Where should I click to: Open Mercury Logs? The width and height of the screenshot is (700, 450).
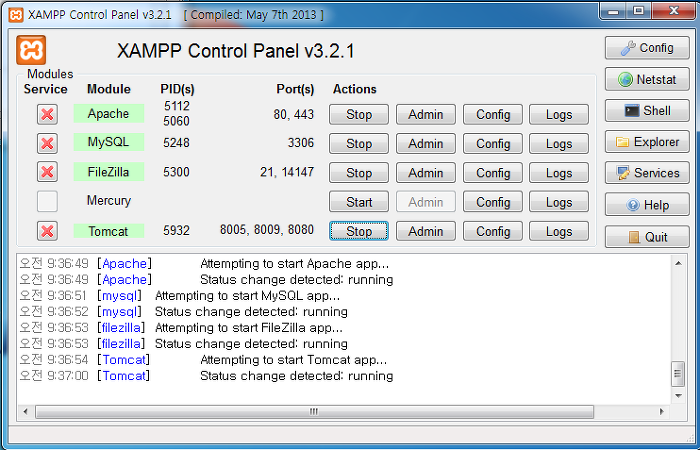point(559,202)
